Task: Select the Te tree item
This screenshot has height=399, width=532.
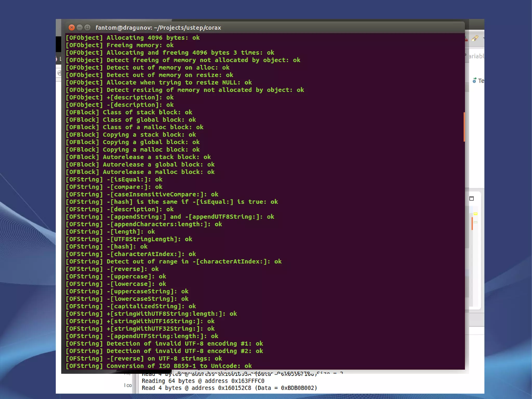Action: tap(481, 81)
